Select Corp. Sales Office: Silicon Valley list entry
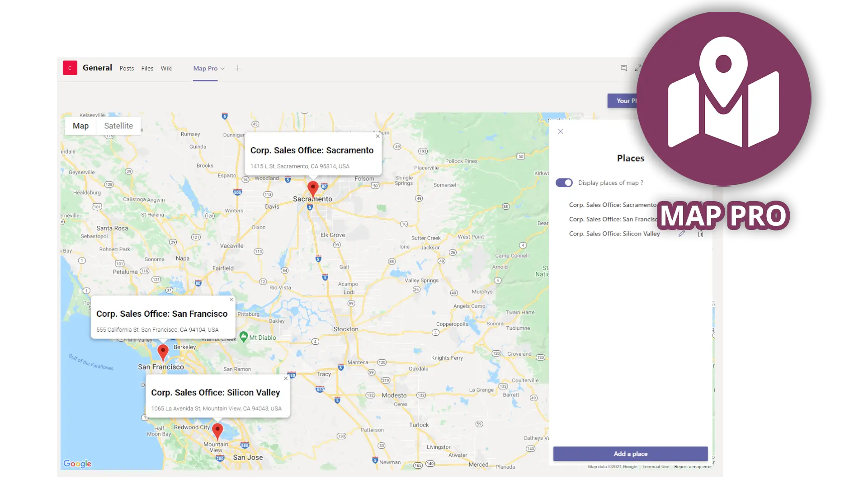 click(x=614, y=234)
